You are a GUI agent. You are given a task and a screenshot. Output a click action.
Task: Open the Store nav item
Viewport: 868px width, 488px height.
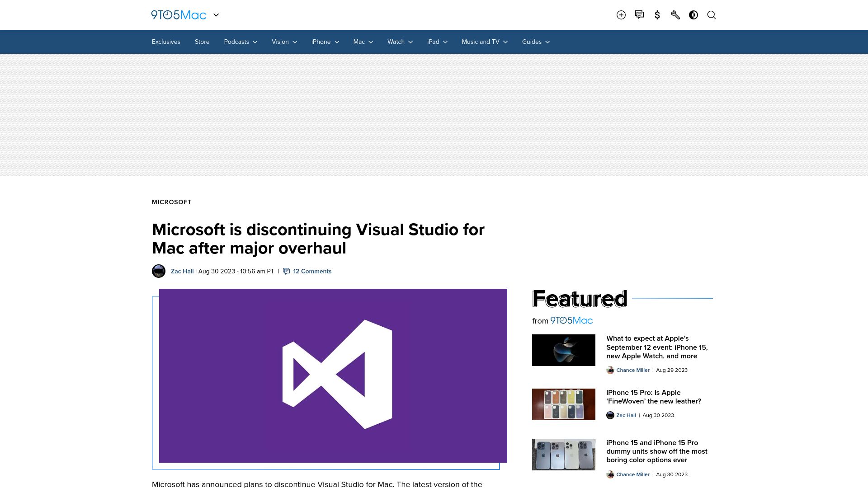[202, 42]
